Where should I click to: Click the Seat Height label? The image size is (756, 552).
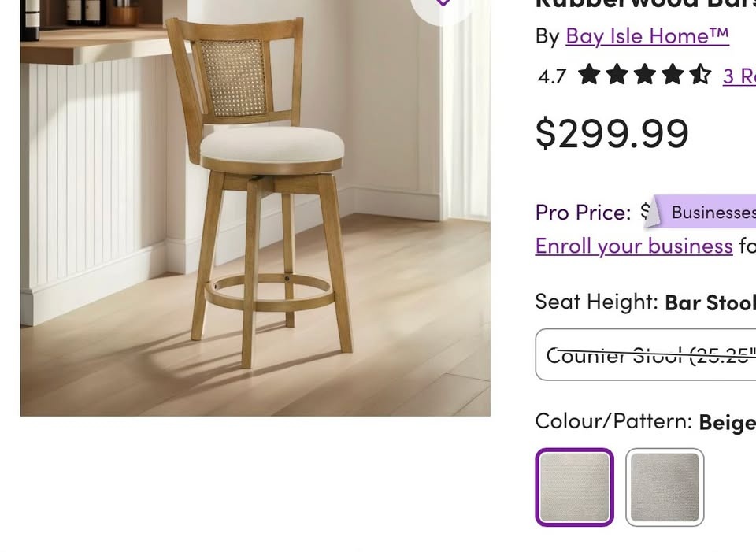[596, 302]
